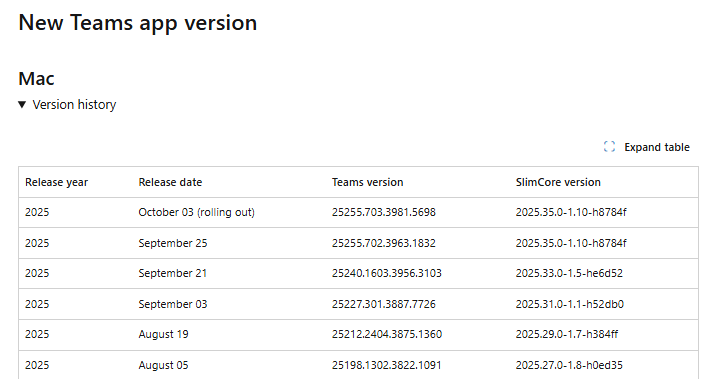This screenshot has width=707, height=379.
Task: Click the New Teams app version heading
Action: tap(138, 23)
